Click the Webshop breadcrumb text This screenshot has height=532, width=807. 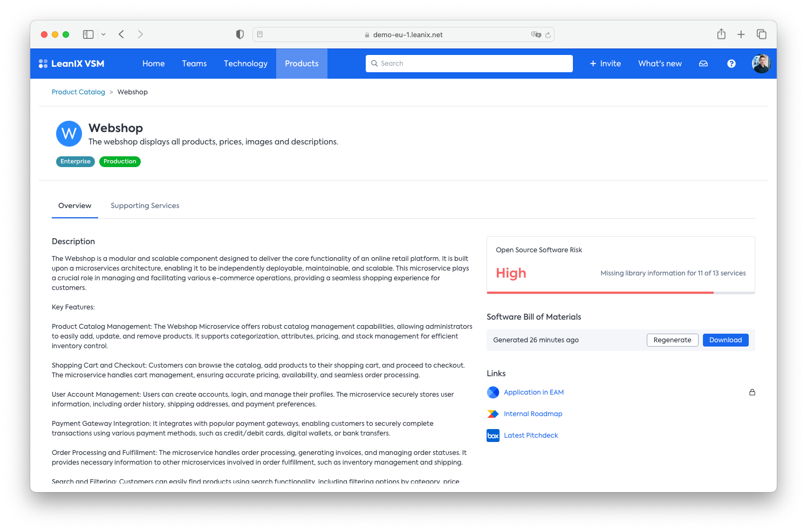(133, 92)
